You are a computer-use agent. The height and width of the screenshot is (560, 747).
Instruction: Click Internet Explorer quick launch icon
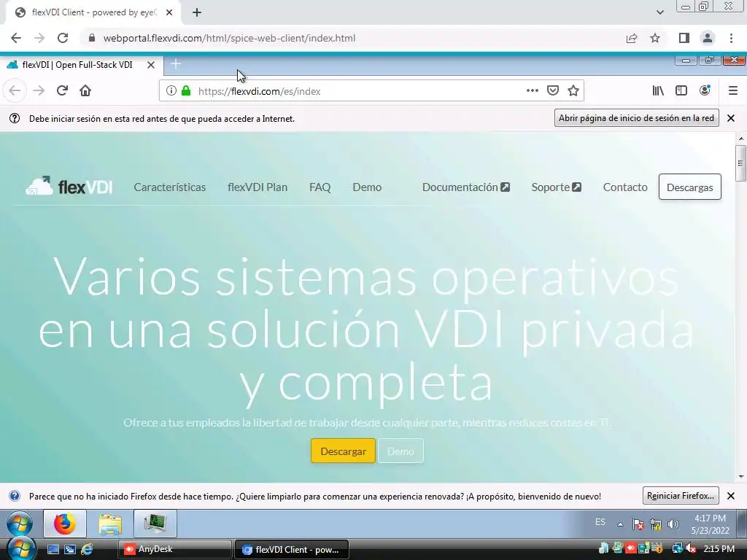(x=87, y=549)
